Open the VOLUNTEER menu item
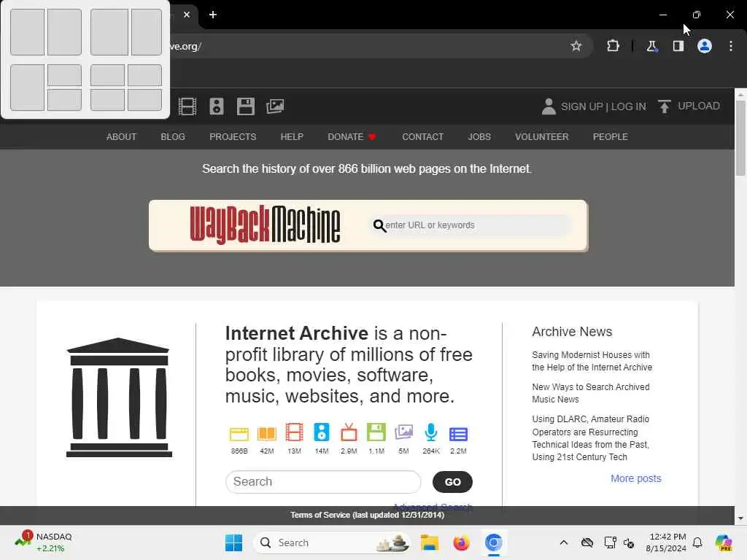This screenshot has width=747, height=560. (542, 136)
